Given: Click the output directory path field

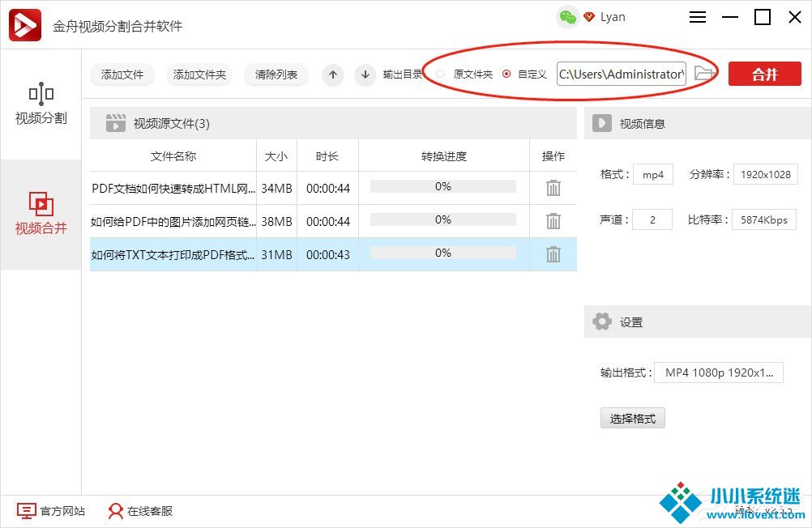Looking at the screenshot, I should pyautogui.click(x=621, y=75).
